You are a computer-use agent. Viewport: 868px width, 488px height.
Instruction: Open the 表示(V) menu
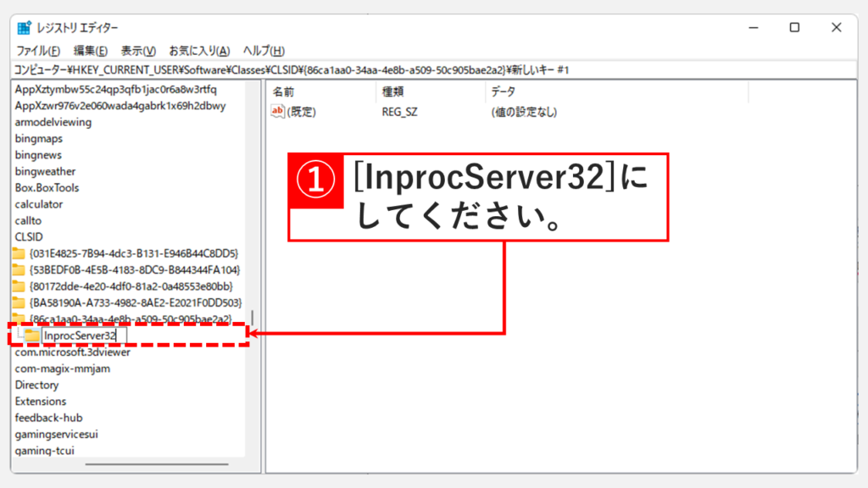pyautogui.click(x=138, y=51)
